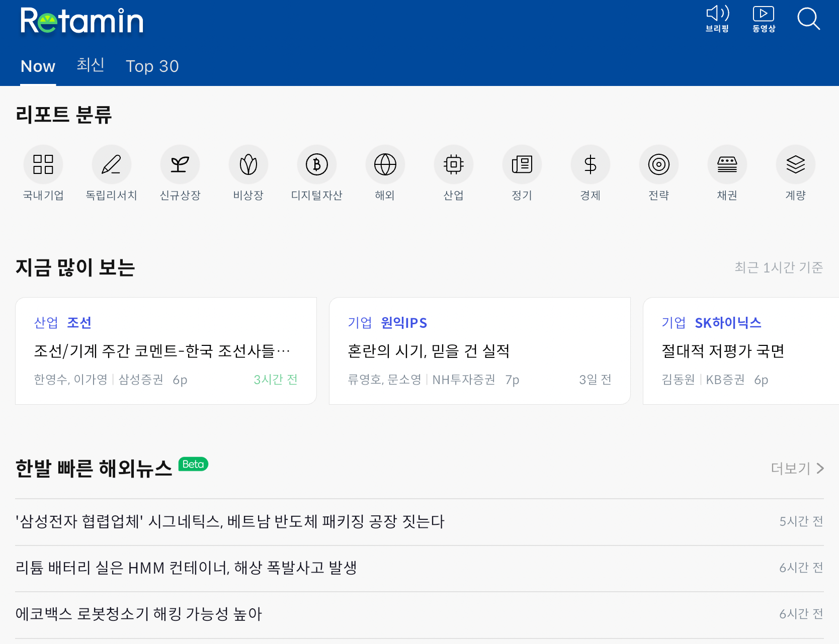Select the 산업 chip icon
Viewport: 839px width, 644px height.
pyautogui.click(x=454, y=164)
